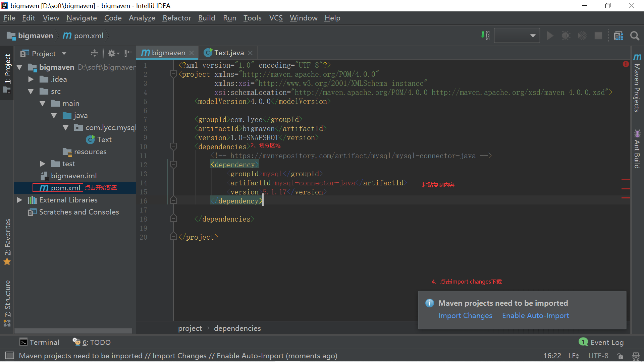Click Enable Auto-Import link
The width and height of the screenshot is (644, 362).
(535, 316)
